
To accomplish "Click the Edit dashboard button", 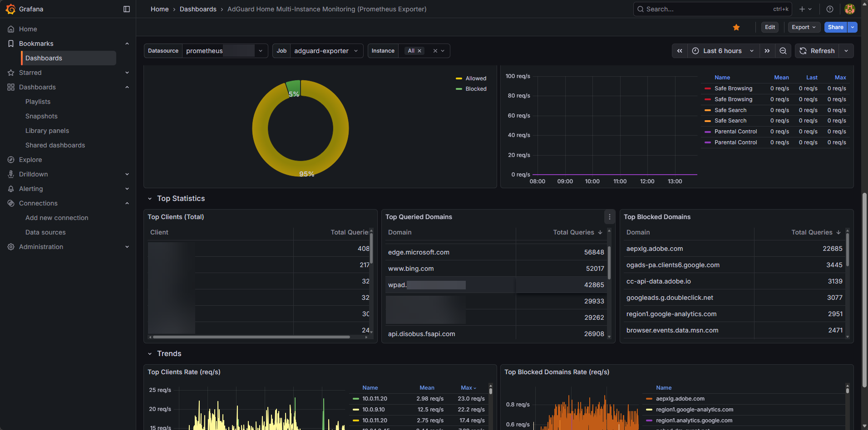I will pyautogui.click(x=770, y=27).
